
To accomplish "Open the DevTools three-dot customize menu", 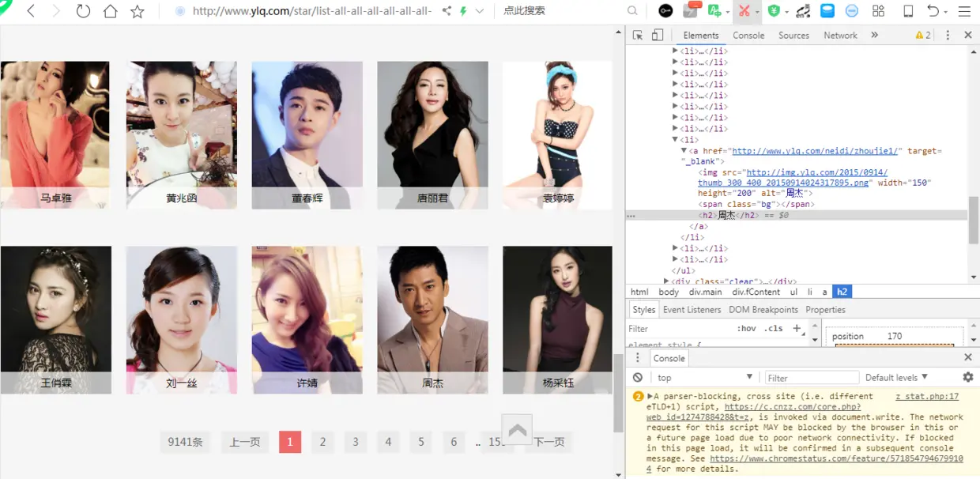I will coord(948,35).
